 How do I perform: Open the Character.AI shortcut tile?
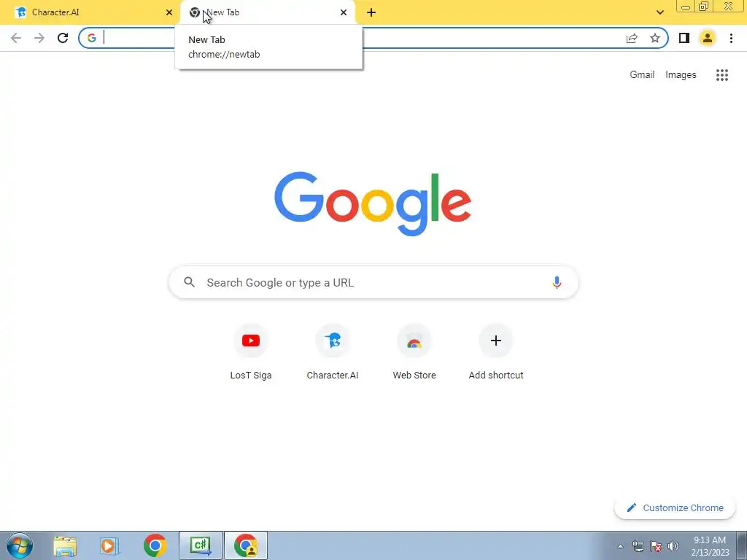333,351
